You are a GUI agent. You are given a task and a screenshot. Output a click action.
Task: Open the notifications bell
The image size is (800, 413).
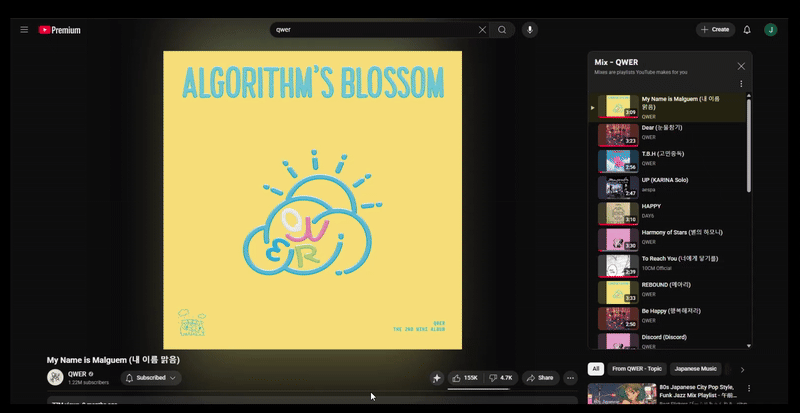(x=747, y=30)
